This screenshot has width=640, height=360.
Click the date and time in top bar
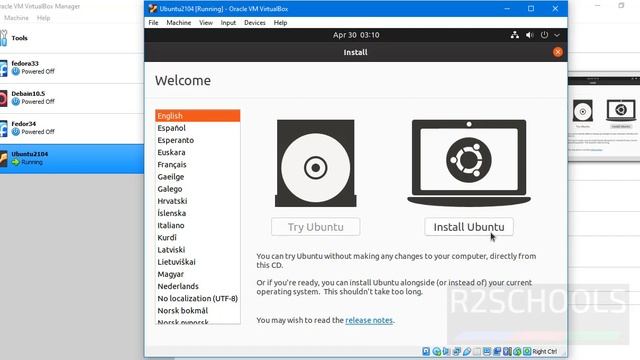pyautogui.click(x=356, y=35)
